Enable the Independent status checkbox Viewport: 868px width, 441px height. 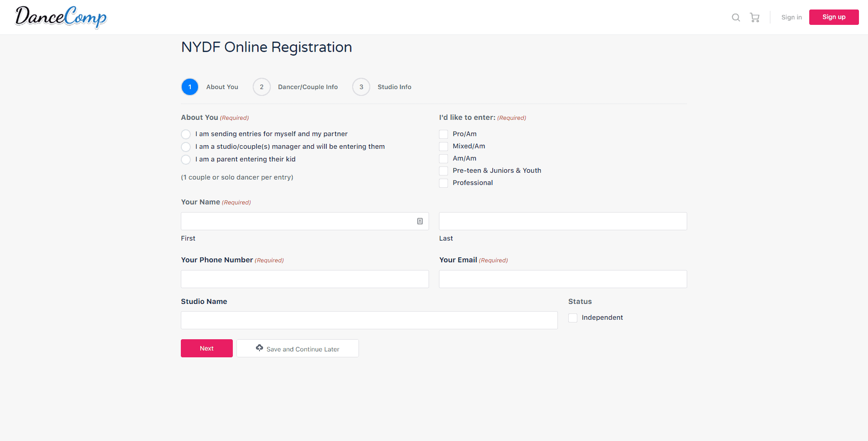point(573,318)
